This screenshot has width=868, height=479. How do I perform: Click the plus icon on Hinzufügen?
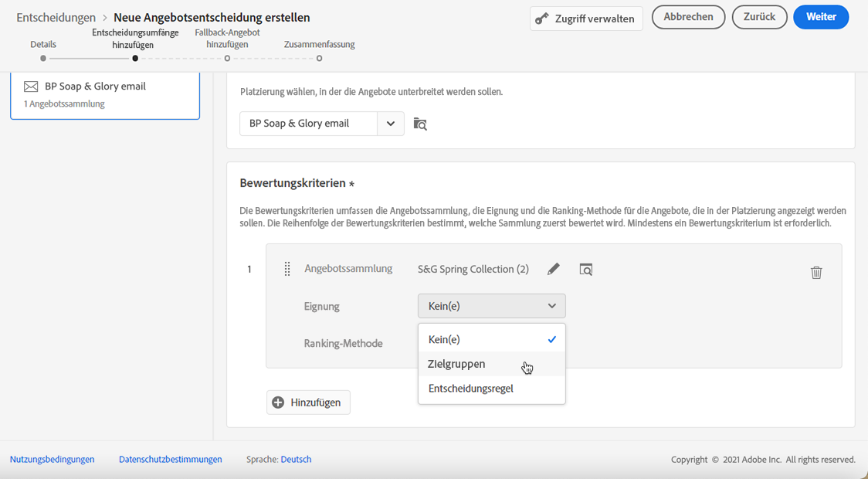tap(279, 403)
